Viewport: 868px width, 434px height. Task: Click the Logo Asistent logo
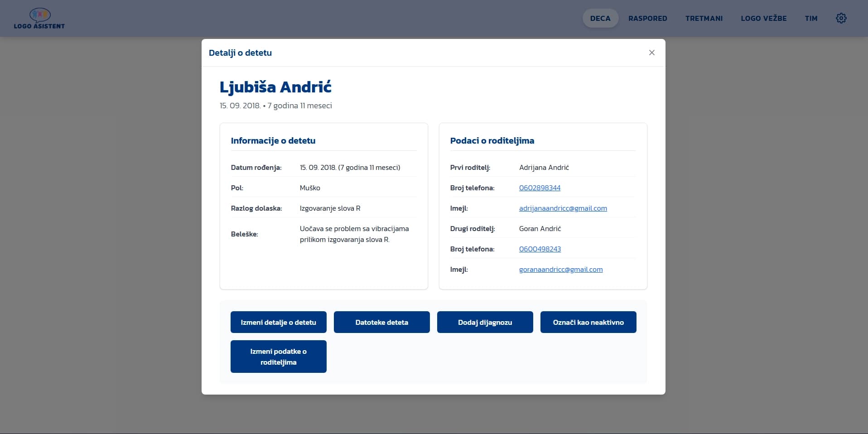pos(39,19)
